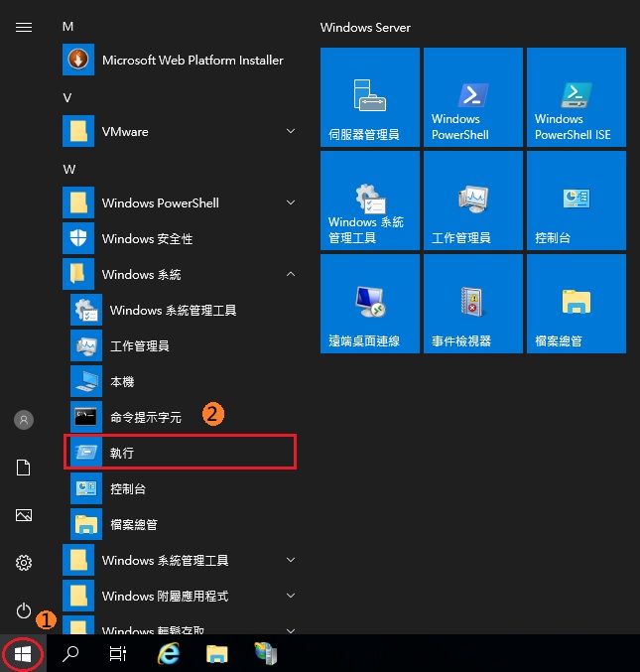Open 命令提示字元 from the app list
The image size is (640, 672).
pos(146,418)
